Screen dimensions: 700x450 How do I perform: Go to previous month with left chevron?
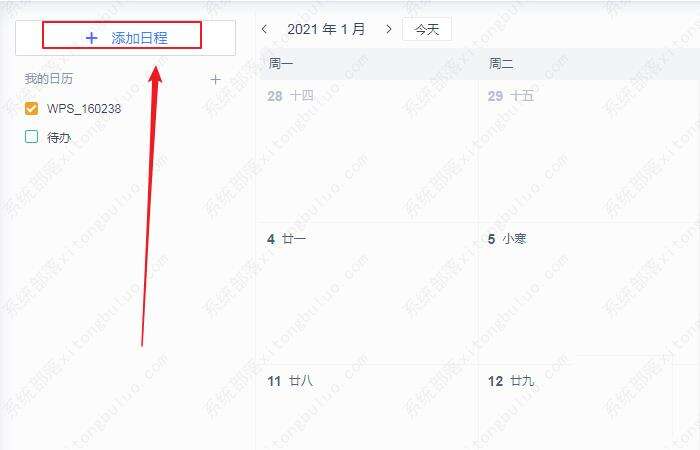tap(264, 29)
